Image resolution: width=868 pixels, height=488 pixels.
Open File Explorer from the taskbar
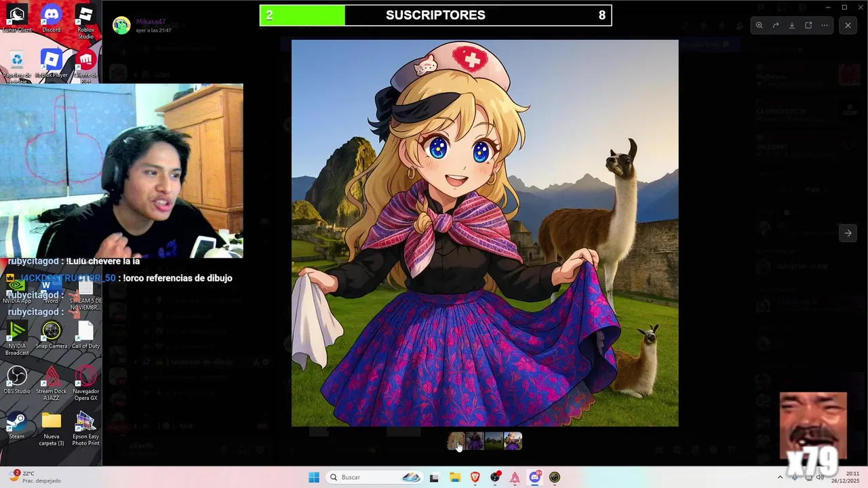coord(455,477)
